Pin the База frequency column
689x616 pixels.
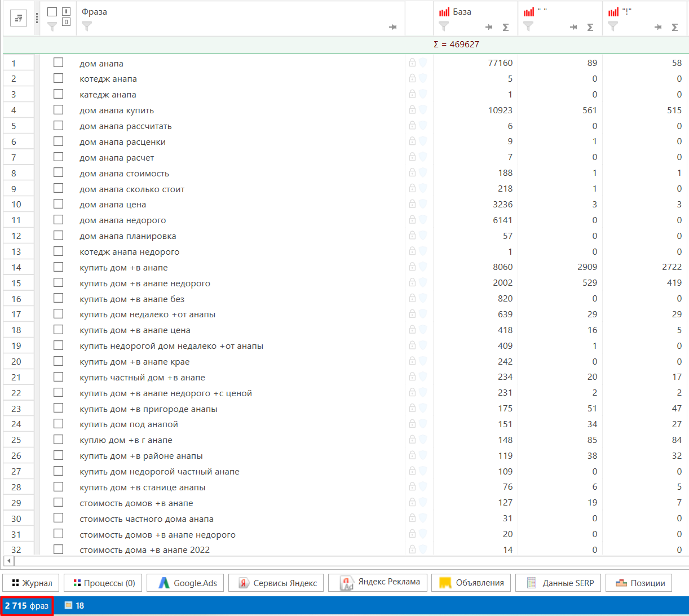point(489,27)
